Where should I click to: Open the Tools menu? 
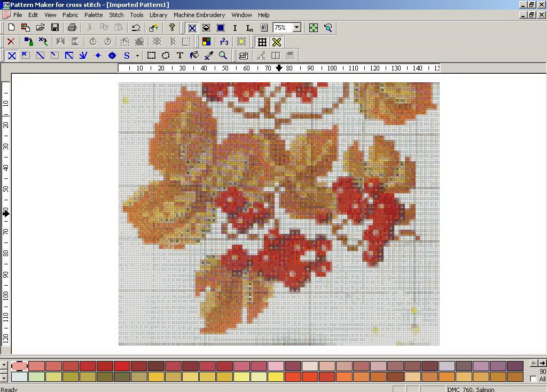click(x=136, y=15)
